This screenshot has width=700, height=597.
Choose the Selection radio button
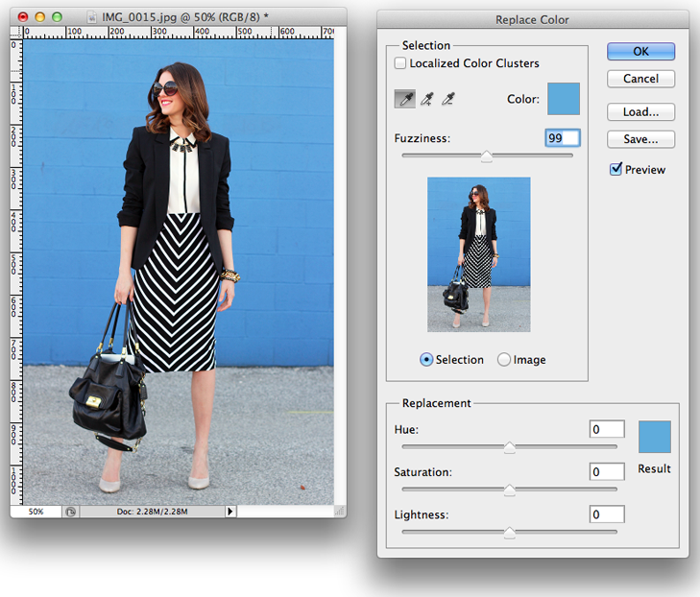427,360
